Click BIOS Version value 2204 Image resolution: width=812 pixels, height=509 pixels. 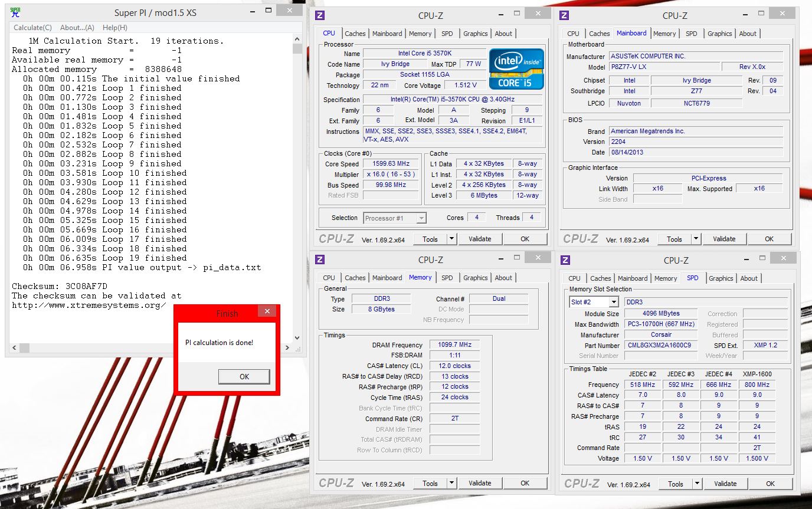[696, 142]
